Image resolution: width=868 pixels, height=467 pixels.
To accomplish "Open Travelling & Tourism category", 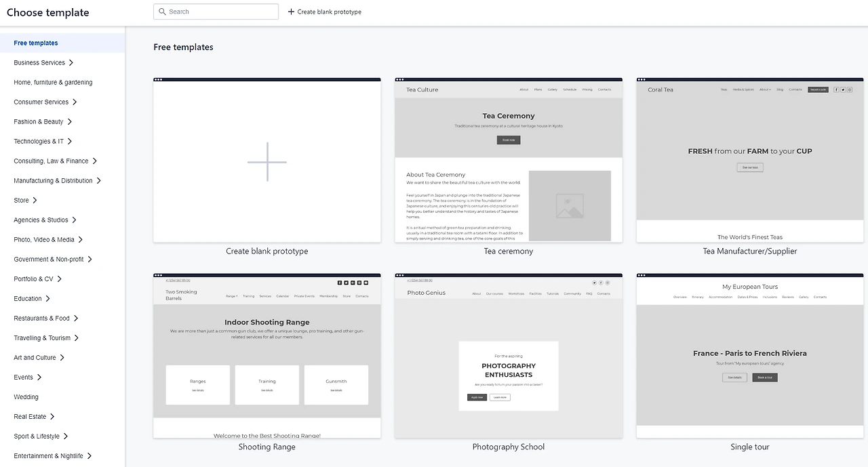I will [x=42, y=338].
